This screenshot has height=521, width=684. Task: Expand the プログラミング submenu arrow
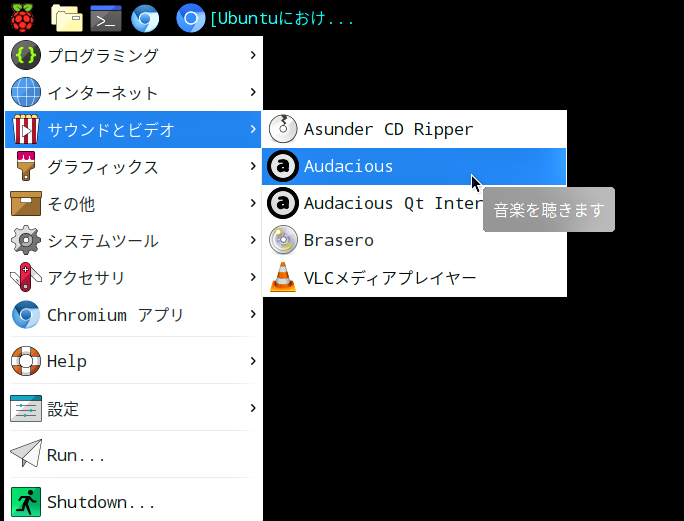coord(253,55)
